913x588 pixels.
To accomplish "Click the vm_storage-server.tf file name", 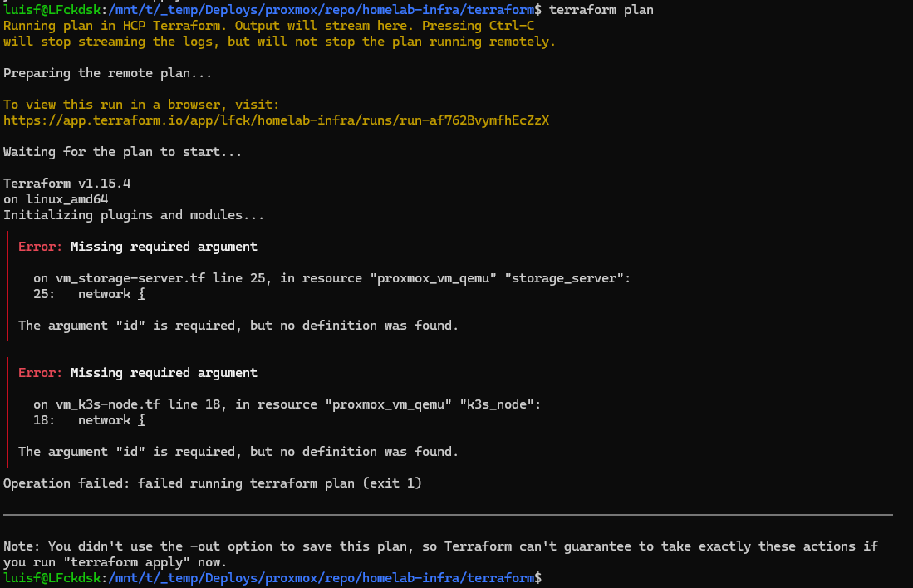I will coord(130,278).
